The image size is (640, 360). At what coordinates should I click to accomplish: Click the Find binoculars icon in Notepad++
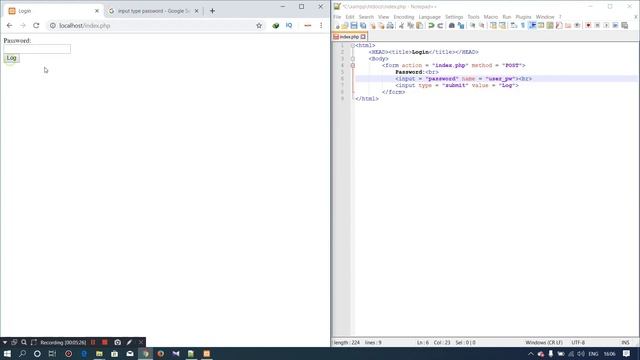(x=451, y=26)
